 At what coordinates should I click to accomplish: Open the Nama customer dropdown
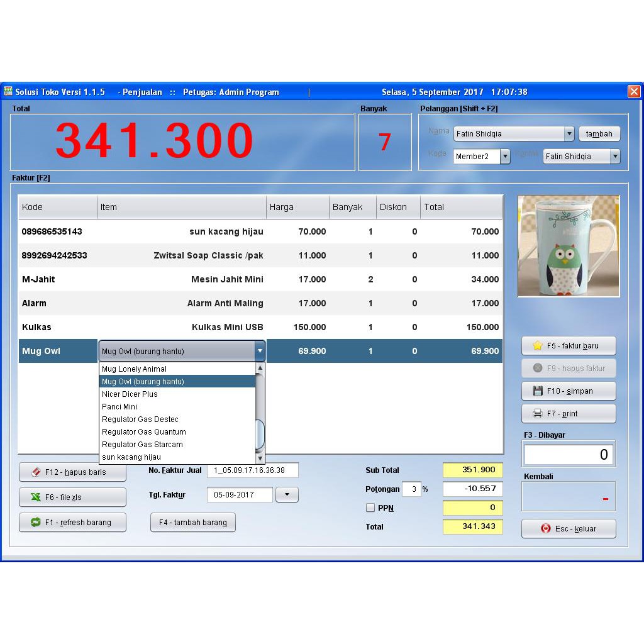click(570, 133)
